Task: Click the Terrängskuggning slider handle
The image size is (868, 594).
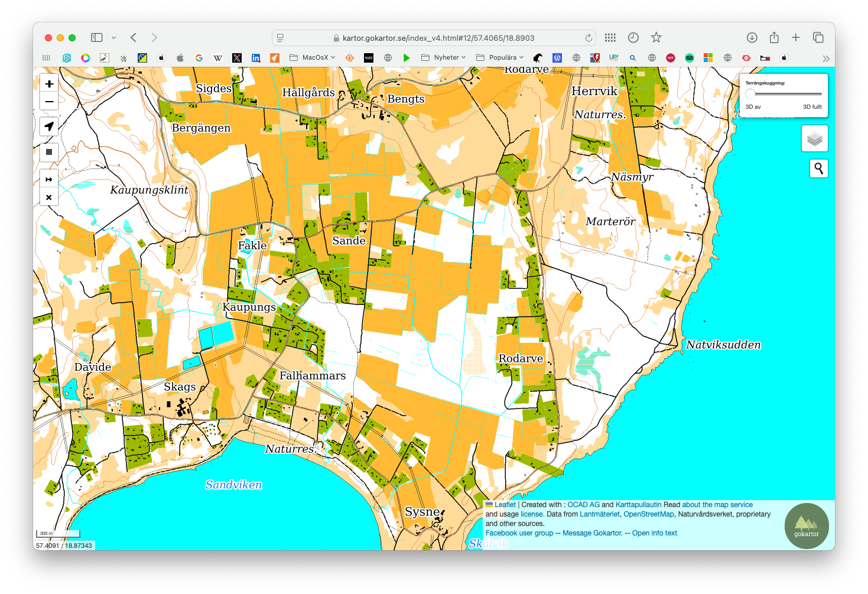Action: click(750, 94)
